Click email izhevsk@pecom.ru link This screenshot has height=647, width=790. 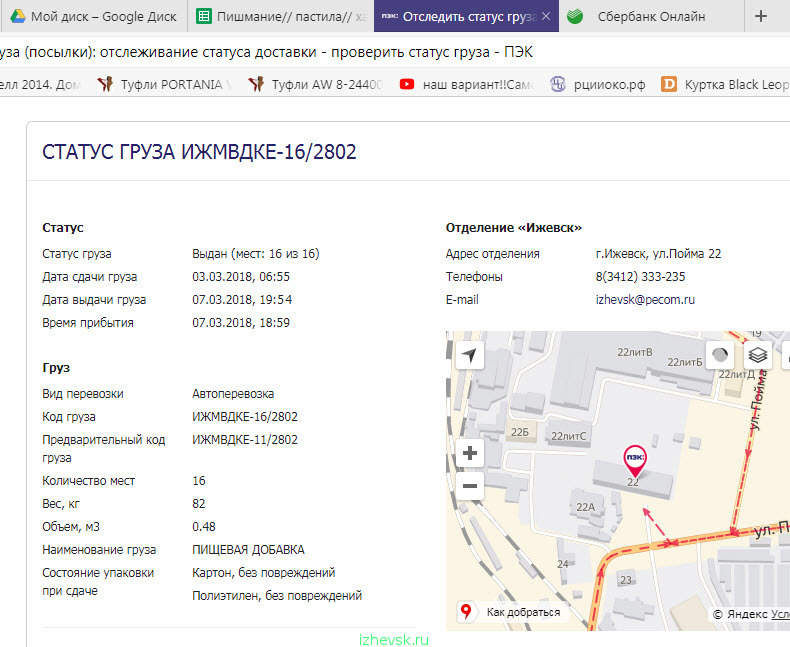(645, 300)
